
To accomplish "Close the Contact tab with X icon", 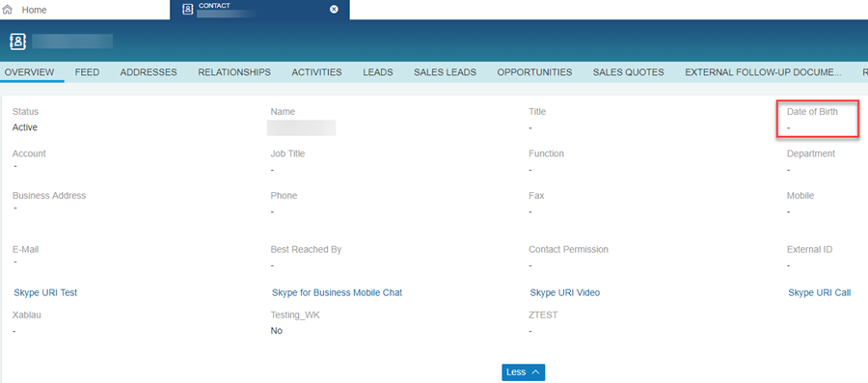I will click(334, 10).
